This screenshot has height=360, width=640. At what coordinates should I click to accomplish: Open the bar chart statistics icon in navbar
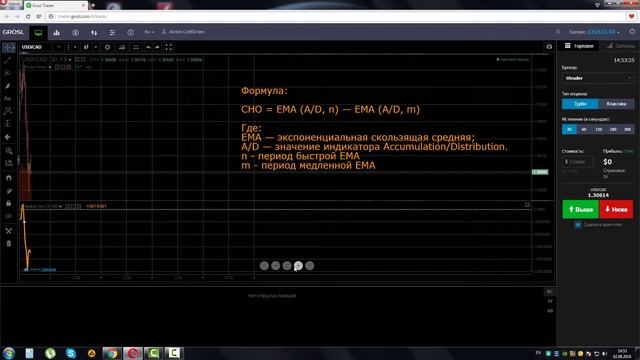[57, 33]
